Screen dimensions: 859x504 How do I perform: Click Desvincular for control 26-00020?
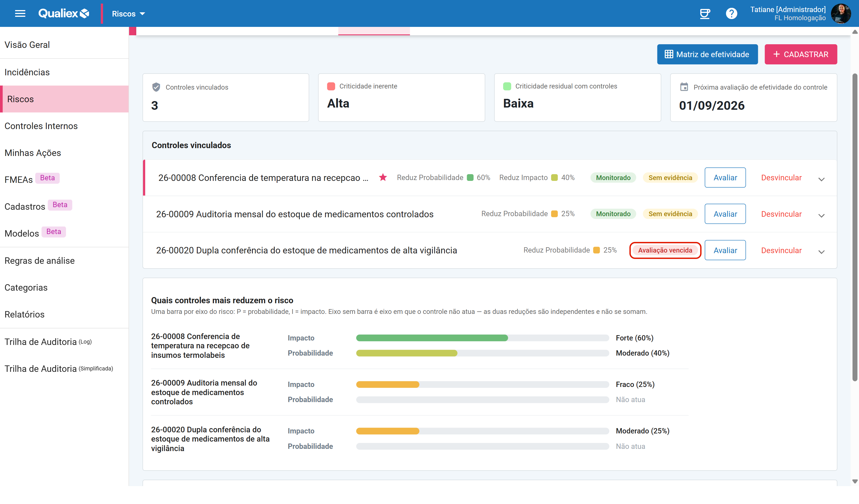coord(781,250)
